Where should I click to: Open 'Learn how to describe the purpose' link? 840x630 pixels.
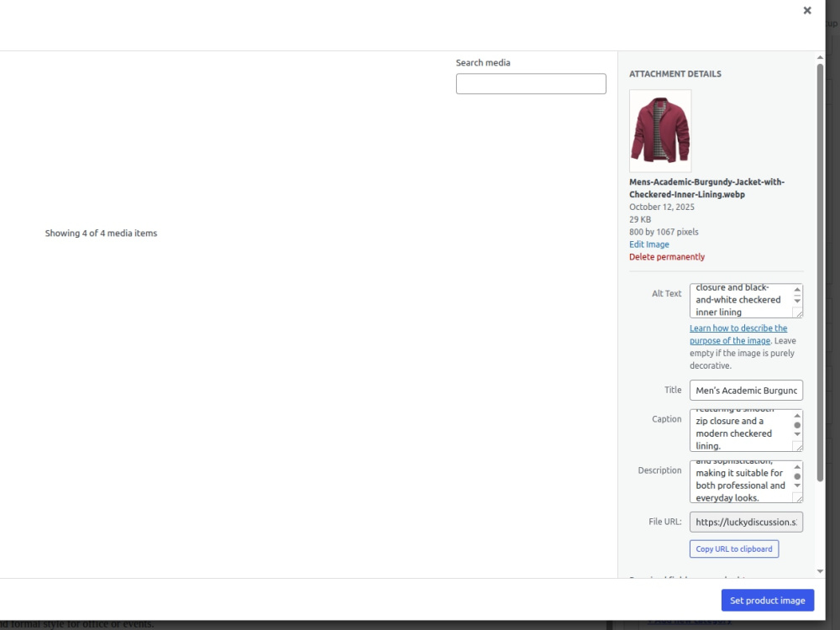click(738, 334)
